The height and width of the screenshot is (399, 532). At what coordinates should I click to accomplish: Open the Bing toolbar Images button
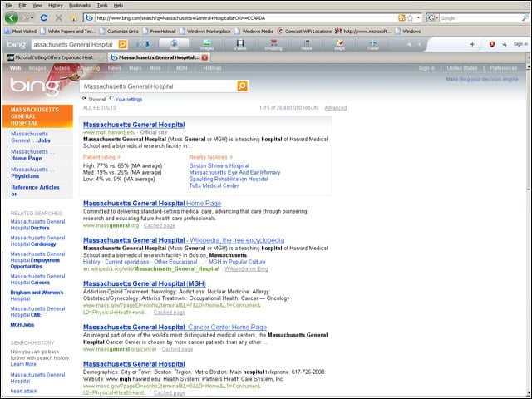(207, 44)
